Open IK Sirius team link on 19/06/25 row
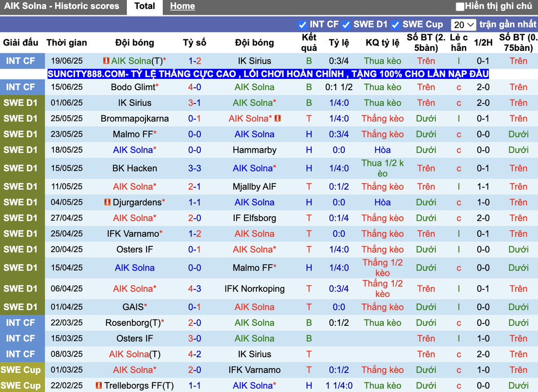538x392 pixels. coord(254,61)
